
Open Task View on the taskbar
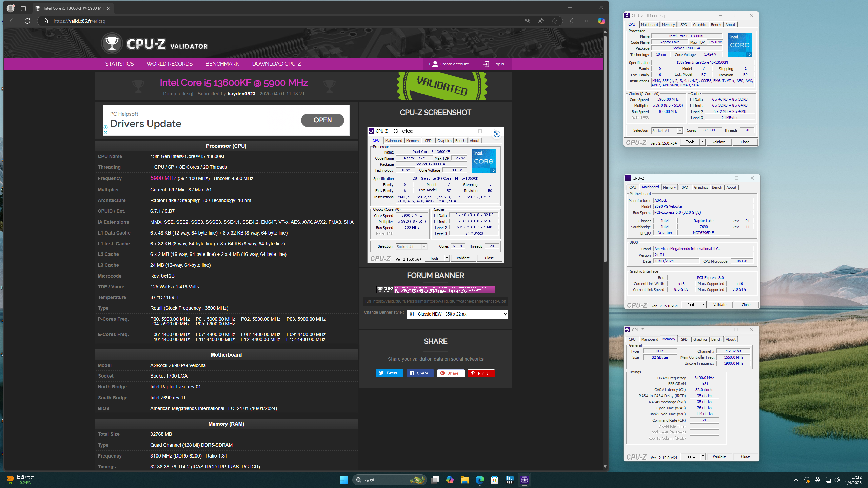click(435, 480)
